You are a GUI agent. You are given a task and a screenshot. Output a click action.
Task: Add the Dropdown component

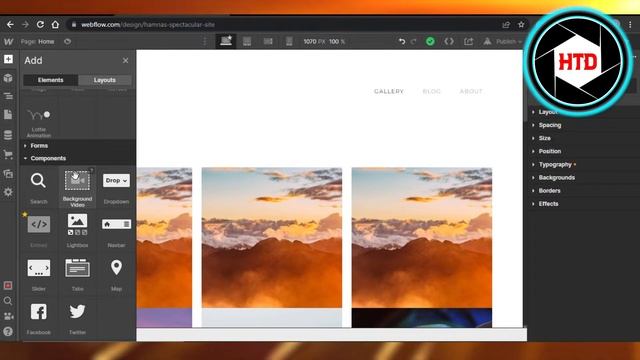[116, 187]
